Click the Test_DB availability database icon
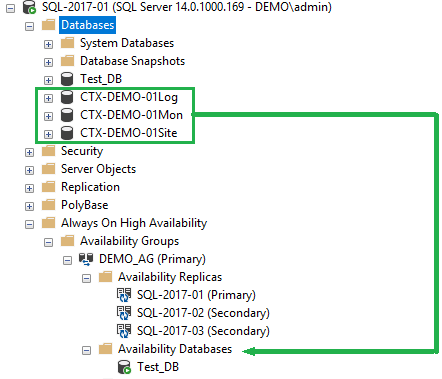The width and height of the screenshot is (442, 379). pyautogui.click(x=124, y=367)
